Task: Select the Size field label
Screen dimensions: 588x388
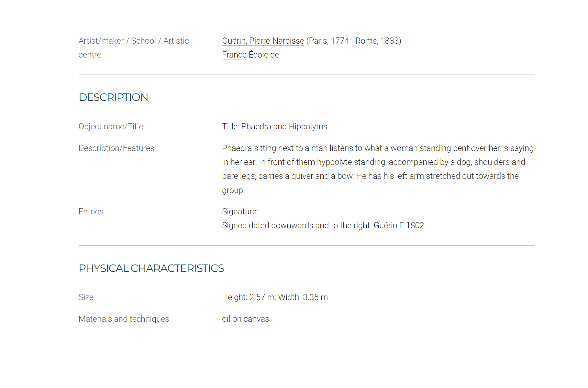Action: pos(86,297)
